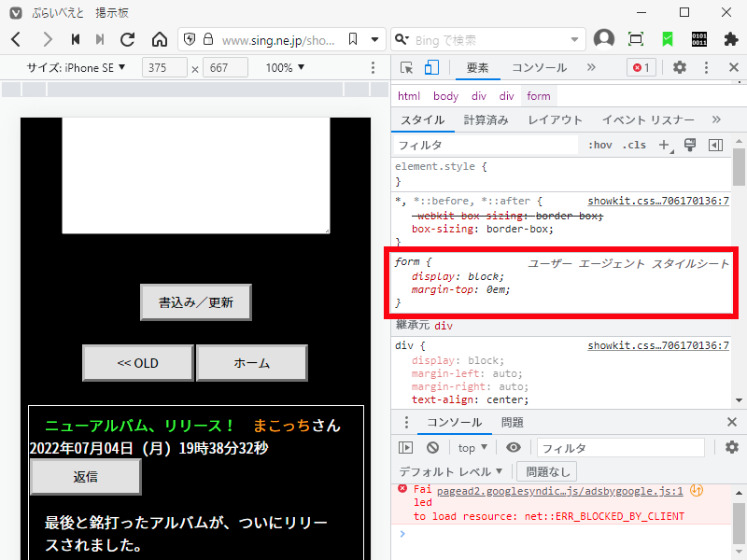Click the search engine magnifier icon
Viewport: 747px width, 560px height.
[402, 39]
